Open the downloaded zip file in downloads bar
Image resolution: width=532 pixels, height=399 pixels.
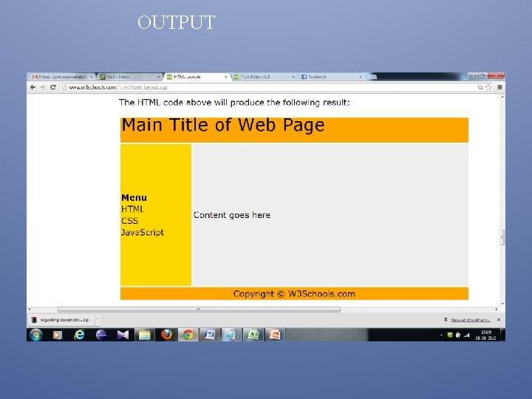[x=61, y=320]
